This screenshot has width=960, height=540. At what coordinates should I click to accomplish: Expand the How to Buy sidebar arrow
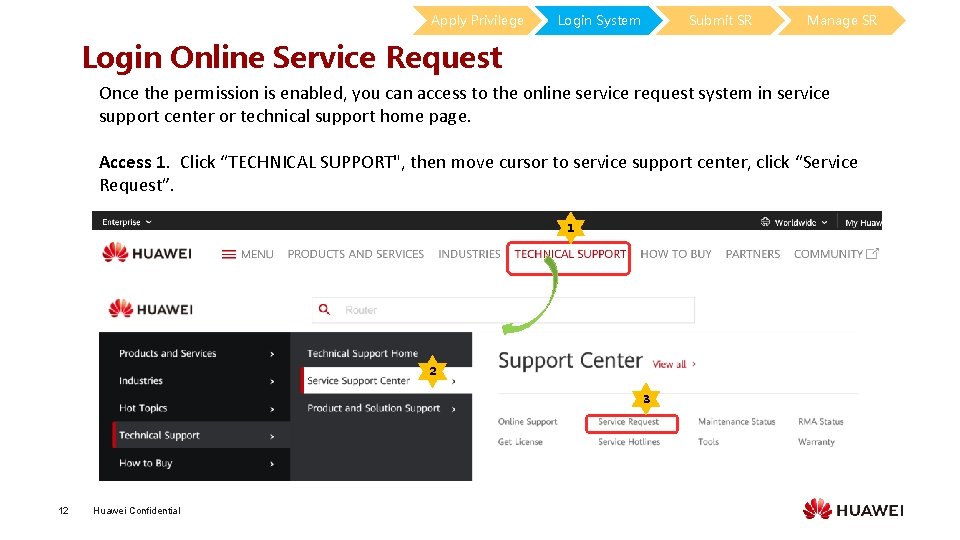click(x=272, y=464)
